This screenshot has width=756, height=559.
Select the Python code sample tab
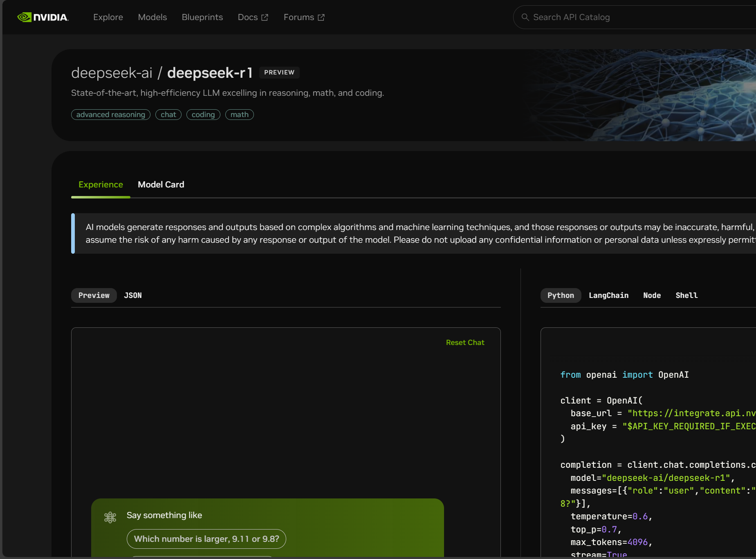point(560,295)
